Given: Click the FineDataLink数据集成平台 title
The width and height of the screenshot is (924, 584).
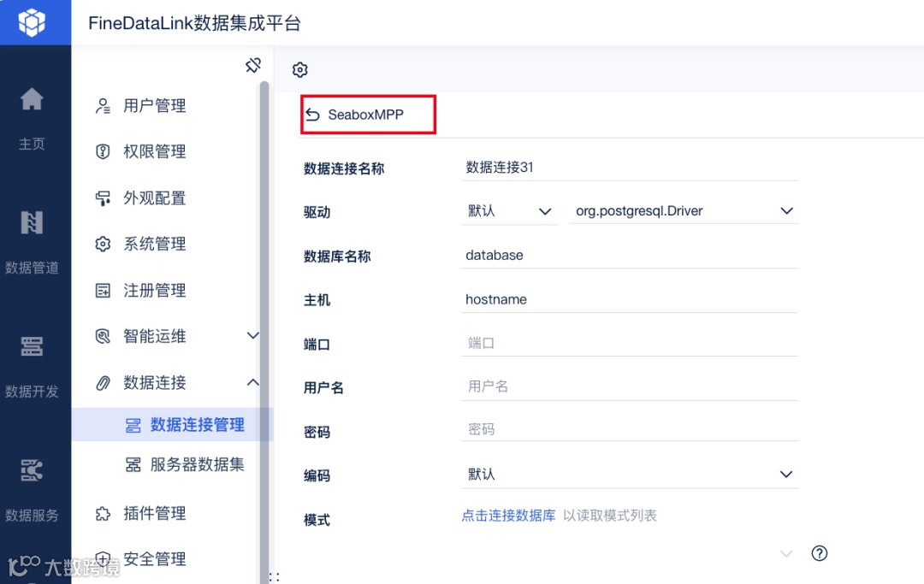Looking at the screenshot, I should click(x=194, y=23).
